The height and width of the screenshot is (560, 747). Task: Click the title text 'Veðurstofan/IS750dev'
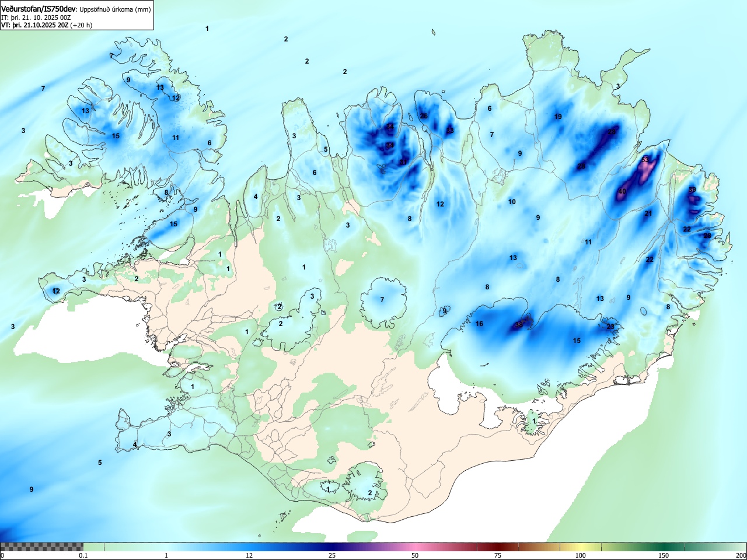click(39, 9)
